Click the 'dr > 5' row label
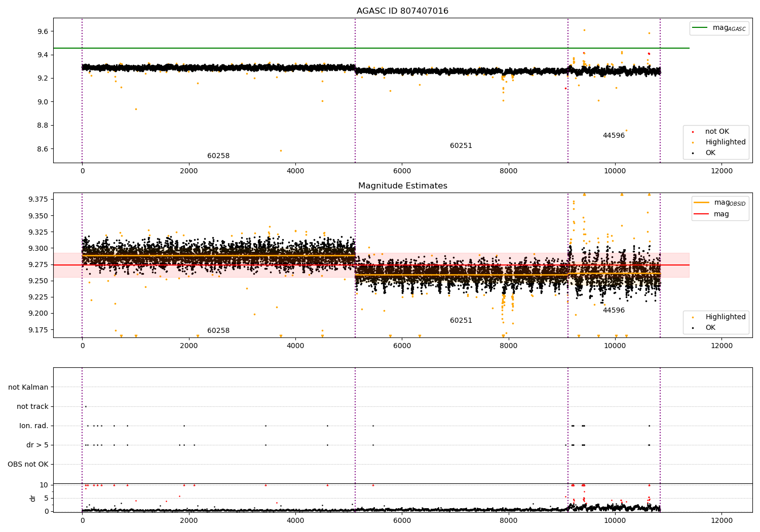Screen dimensions: 760x532 tap(37, 445)
